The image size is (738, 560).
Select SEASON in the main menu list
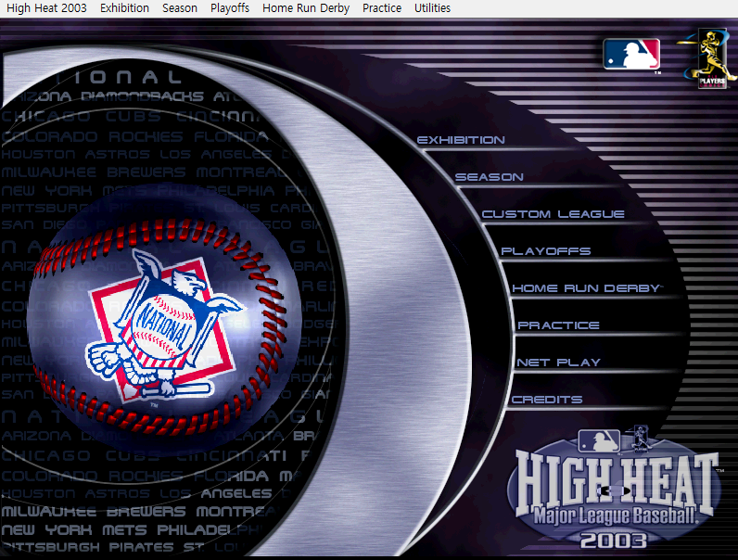pos(489,177)
